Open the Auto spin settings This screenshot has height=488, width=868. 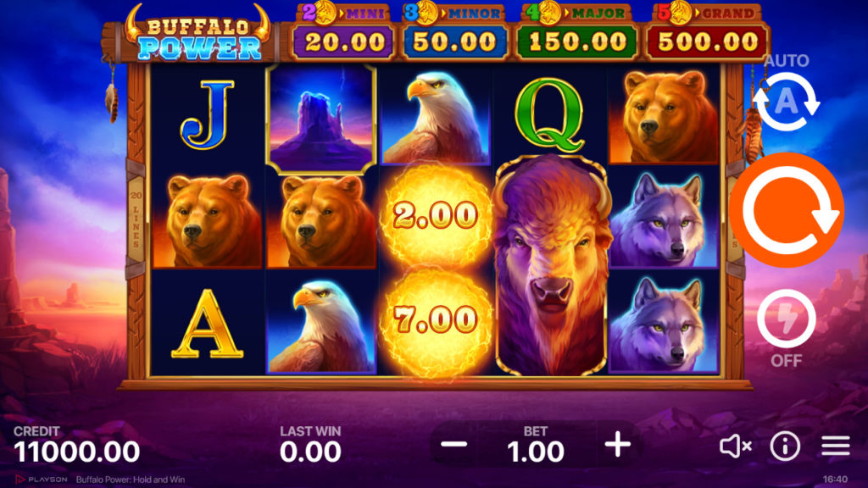pyautogui.click(x=786, y=102)
